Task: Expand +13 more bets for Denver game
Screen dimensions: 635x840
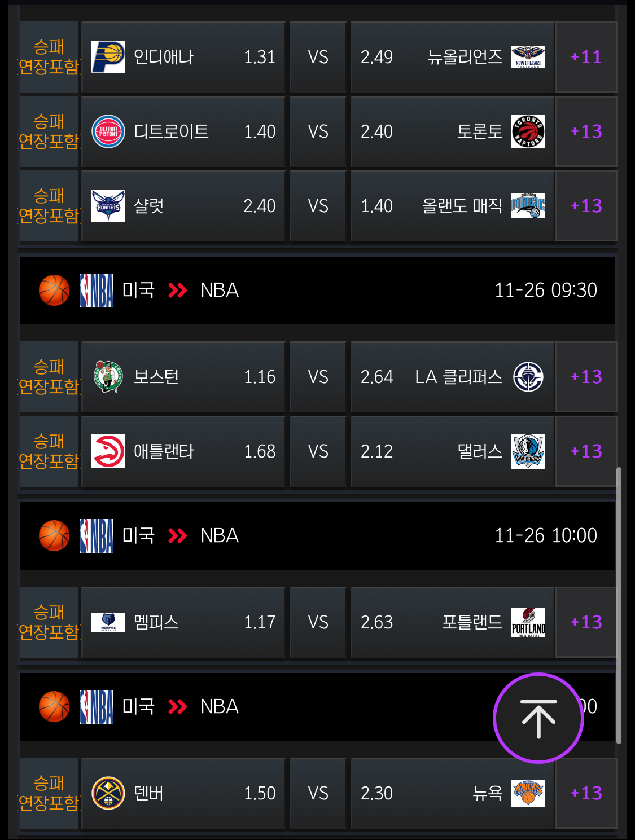Action: point(586,793)
